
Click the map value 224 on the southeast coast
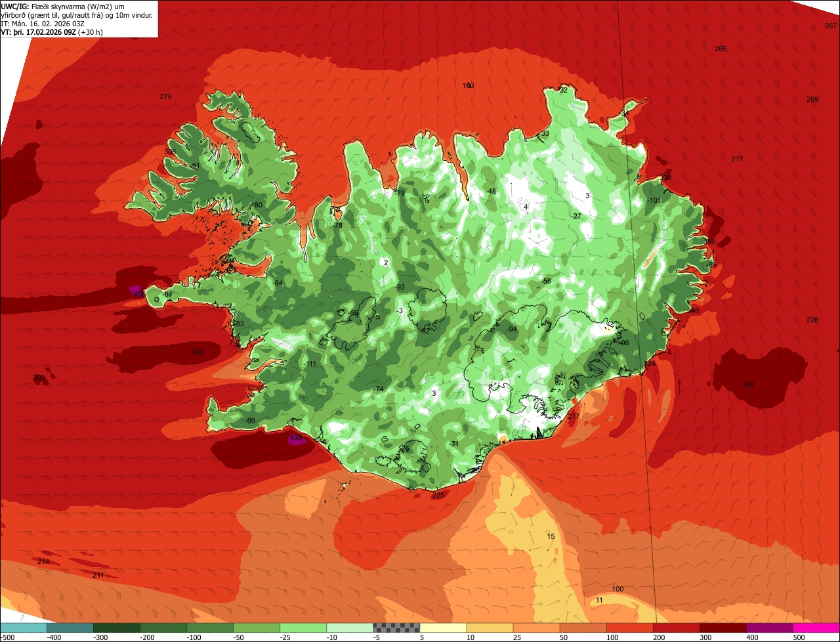tap(650, 364)
